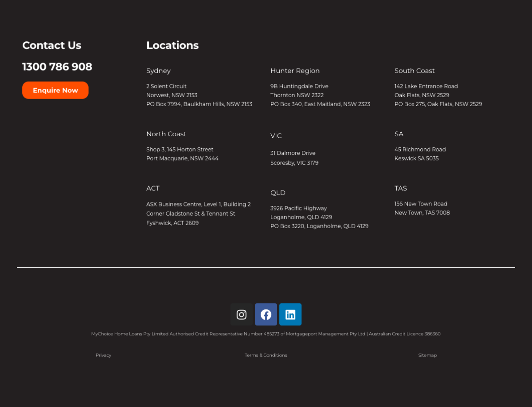Select the VIC location heading

click(x=276, y=136)
